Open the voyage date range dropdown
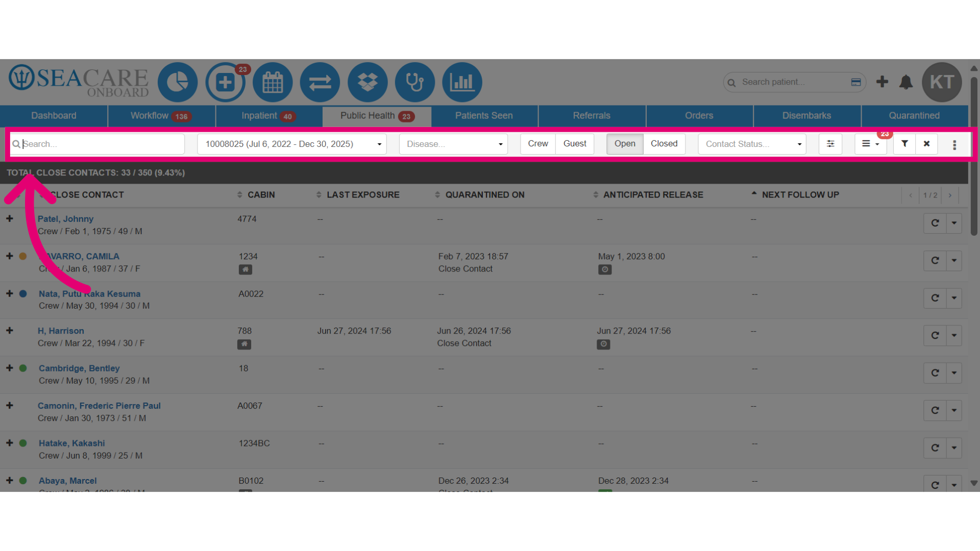 tap(292, 144)
